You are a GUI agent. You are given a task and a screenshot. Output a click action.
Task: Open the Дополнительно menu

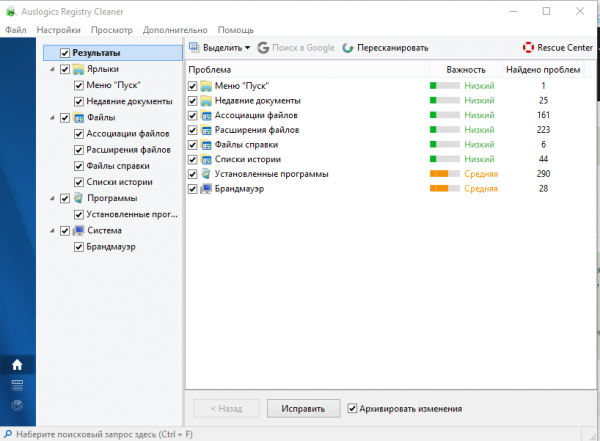175,30
